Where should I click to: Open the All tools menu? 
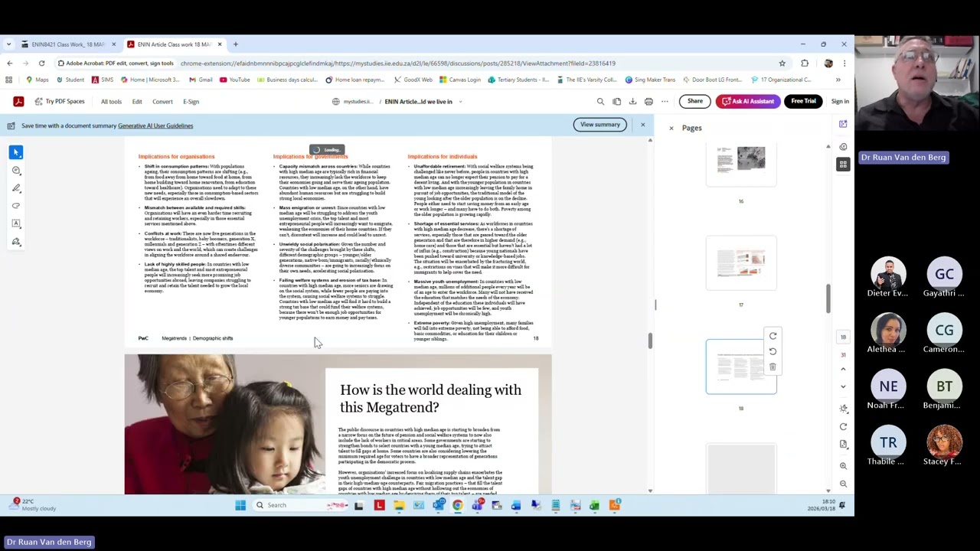pyautogui.click(x=111, y=101)
